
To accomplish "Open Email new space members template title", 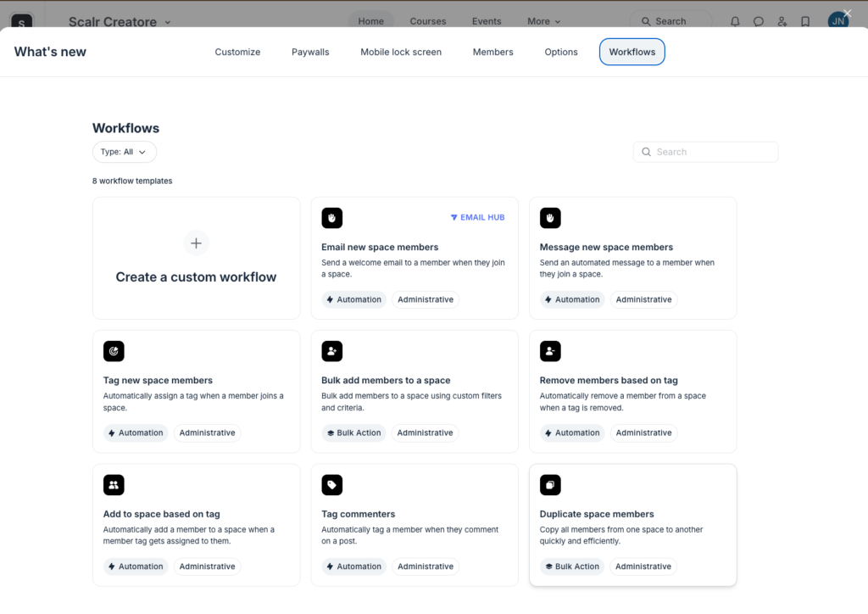I will [380, 247].
